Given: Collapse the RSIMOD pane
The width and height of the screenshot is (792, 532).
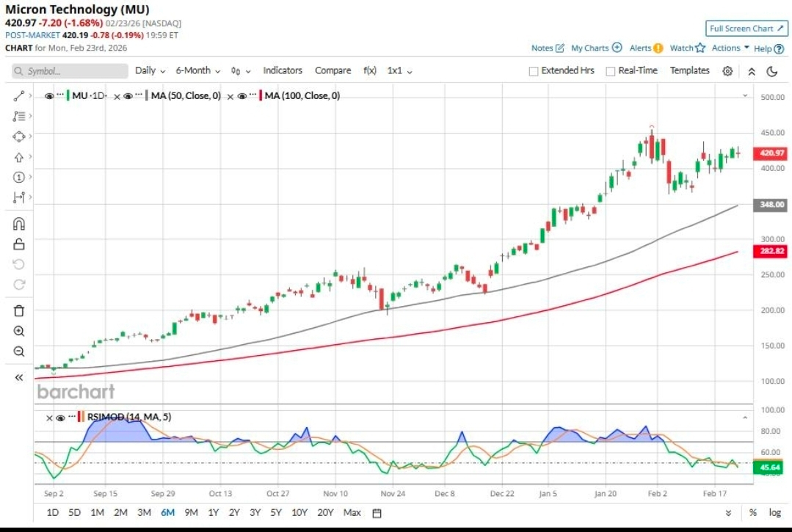Looking at the screenshot, I should pos(744,418).
